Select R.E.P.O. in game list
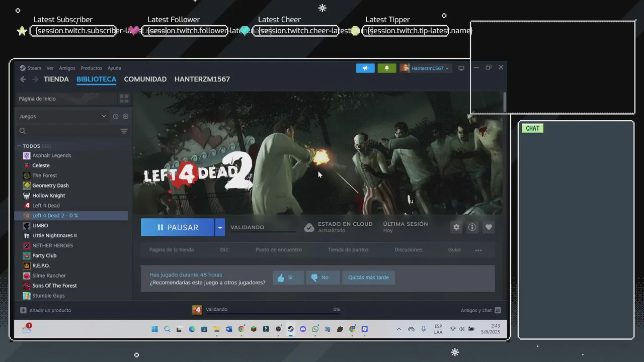 point(71,265)
